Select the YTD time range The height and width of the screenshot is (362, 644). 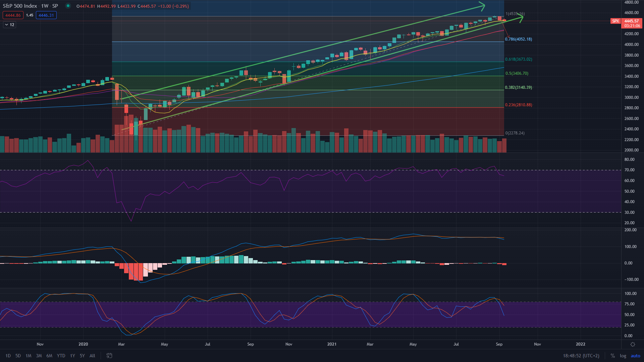61,356
